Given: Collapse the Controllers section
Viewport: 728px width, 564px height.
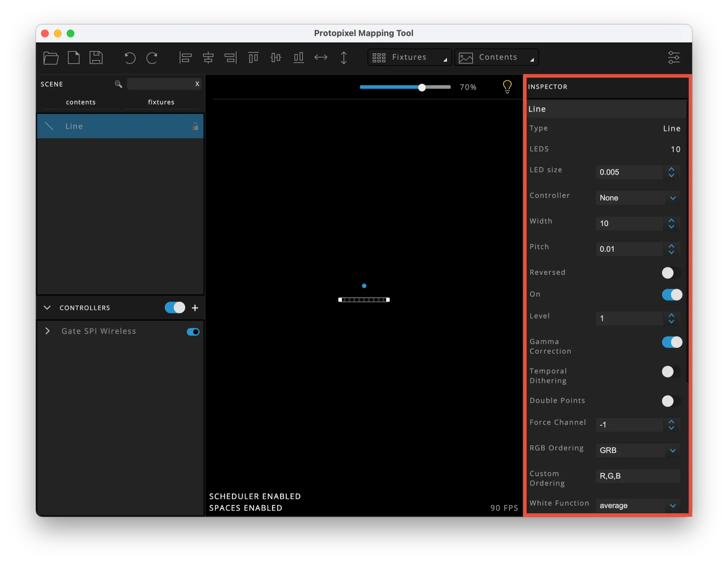Looking at the screenshot, I should (x=47, y=308).
